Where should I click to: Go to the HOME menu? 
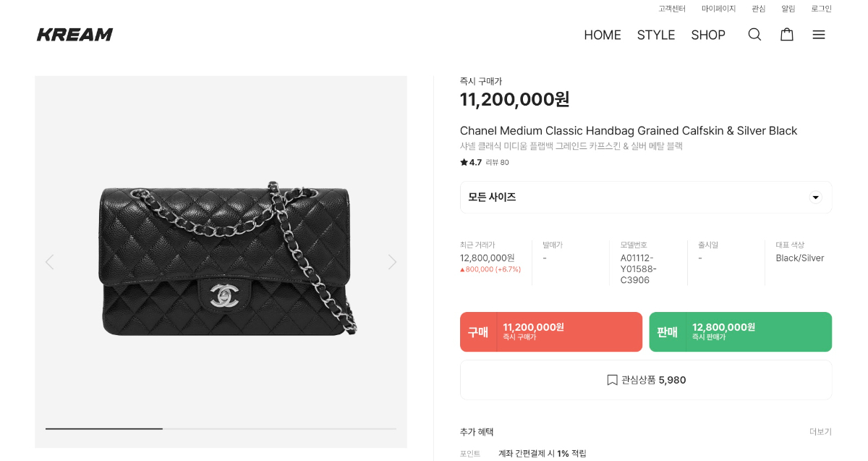tap(603, 35)
